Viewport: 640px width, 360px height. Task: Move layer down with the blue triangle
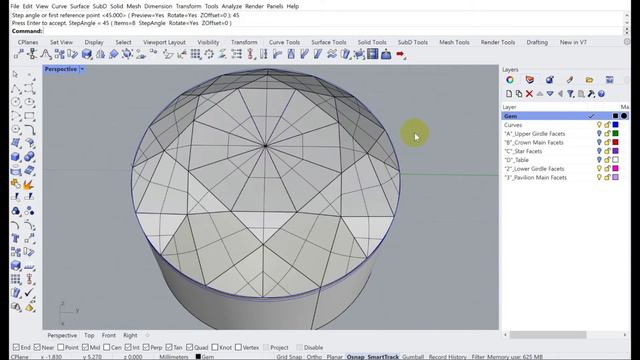tap(550, 94)
